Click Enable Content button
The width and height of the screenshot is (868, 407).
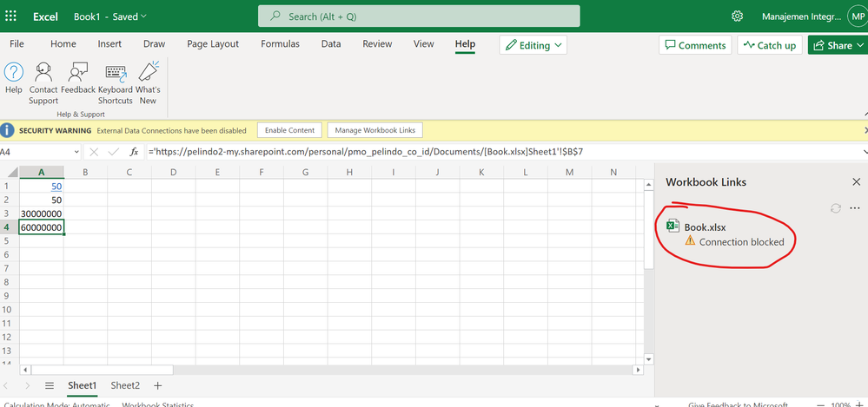click(289, 130)
